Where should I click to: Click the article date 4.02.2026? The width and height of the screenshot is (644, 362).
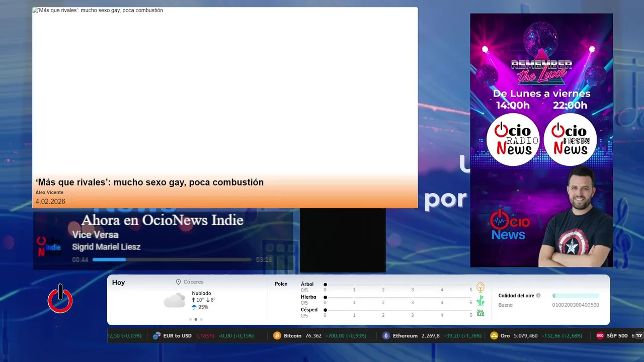(50, 202)
